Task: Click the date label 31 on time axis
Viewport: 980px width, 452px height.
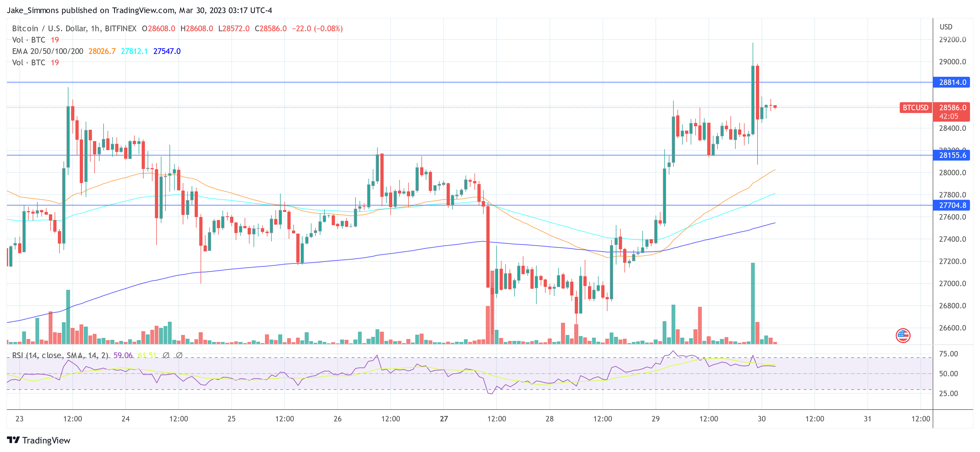Action: coord(867,419)
